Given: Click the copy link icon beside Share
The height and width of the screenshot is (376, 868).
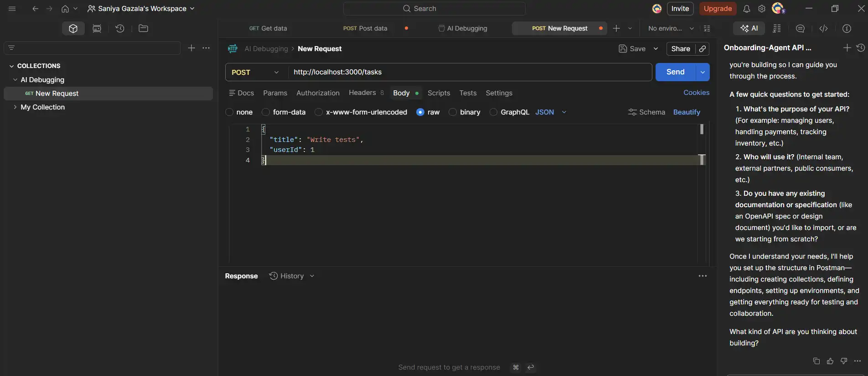Looking at the screenshot, I should point(703,49).
